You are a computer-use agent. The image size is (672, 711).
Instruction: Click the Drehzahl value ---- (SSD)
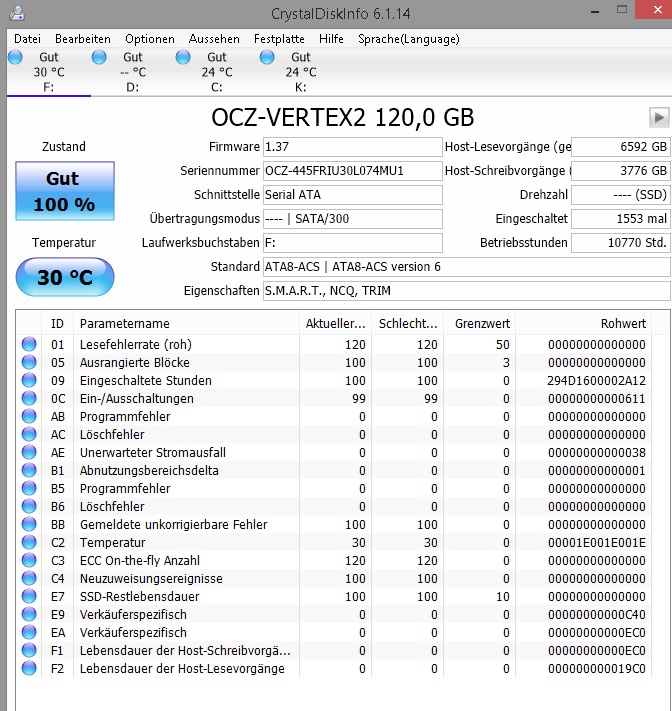620,195
